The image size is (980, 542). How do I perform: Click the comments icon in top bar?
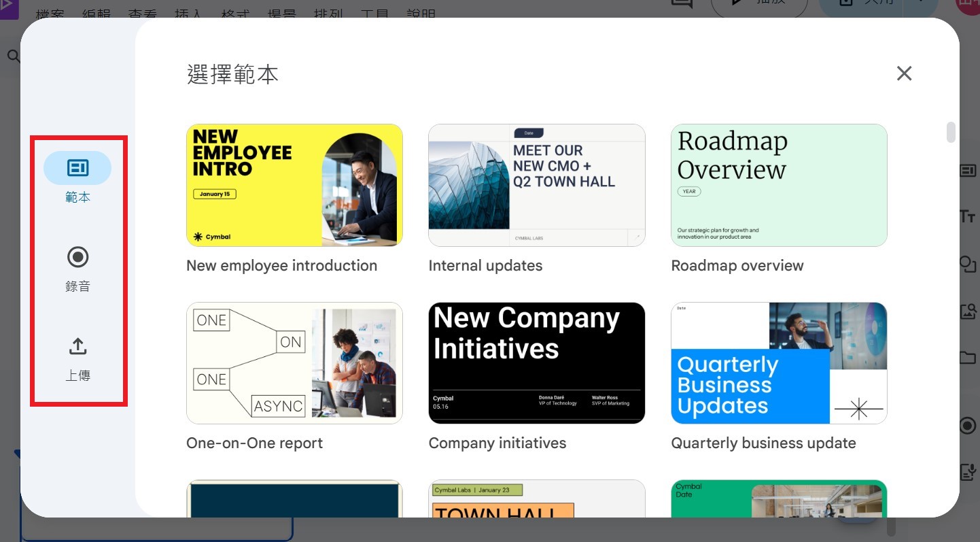682,4
